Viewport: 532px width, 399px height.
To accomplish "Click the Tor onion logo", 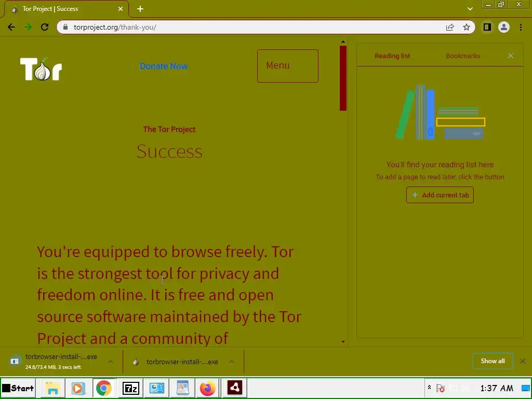I will (x=41, y=69).
